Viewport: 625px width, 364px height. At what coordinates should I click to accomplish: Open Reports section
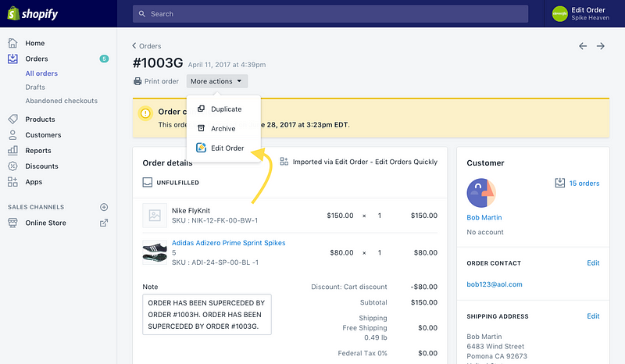pos(37,150)
